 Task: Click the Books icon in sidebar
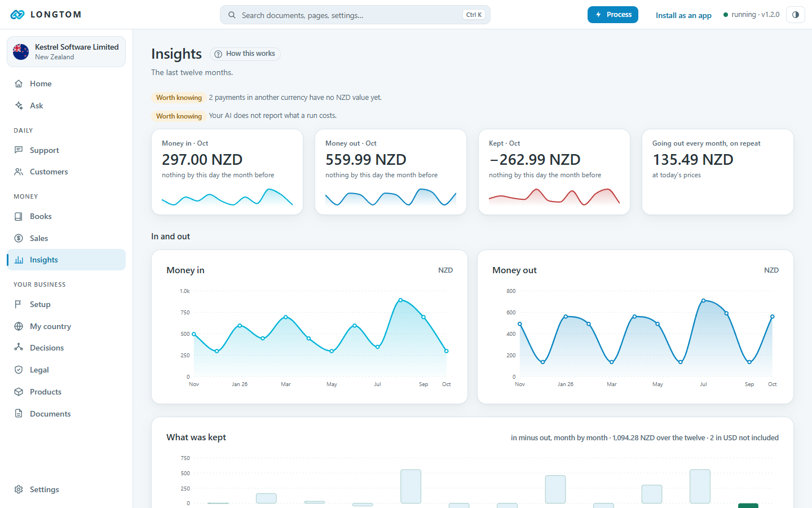(19, 216)
